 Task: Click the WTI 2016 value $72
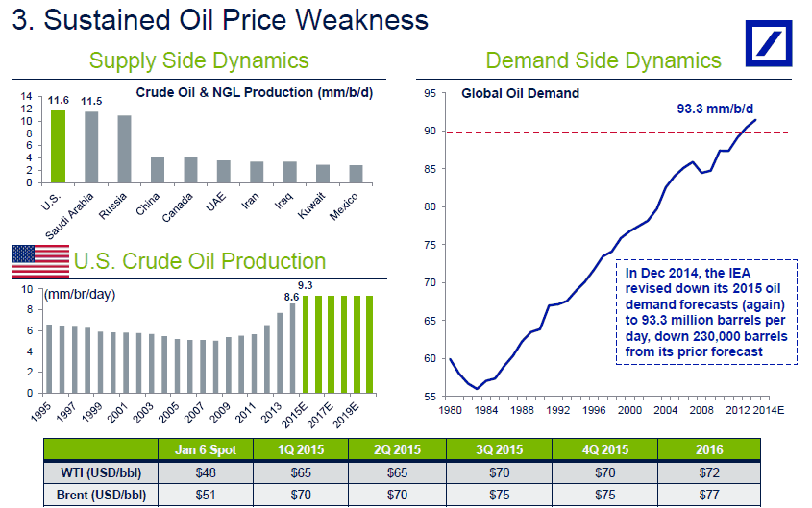point(709,472)
